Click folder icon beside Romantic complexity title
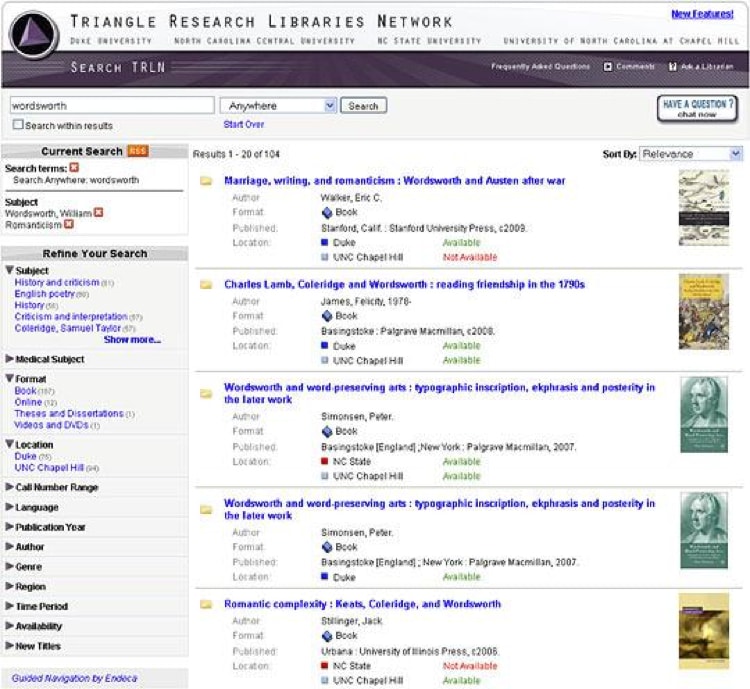This screenshot has height=689, width=750. point(206,604)
